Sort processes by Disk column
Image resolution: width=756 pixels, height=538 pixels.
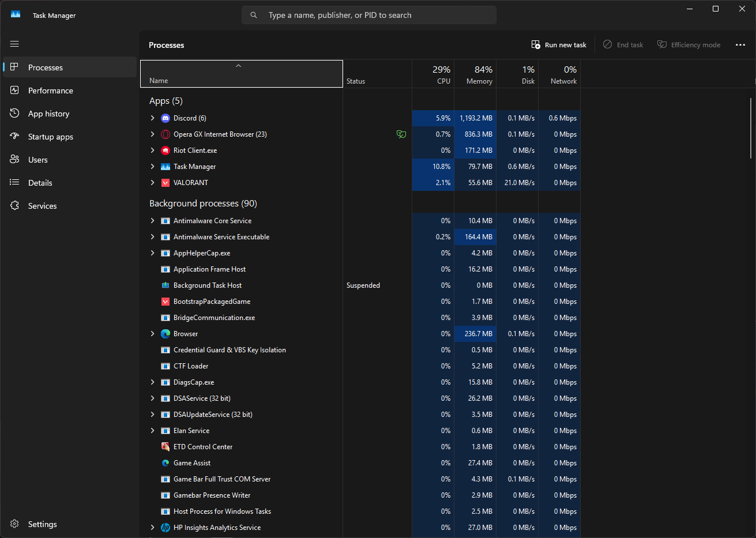click(517, 74)
